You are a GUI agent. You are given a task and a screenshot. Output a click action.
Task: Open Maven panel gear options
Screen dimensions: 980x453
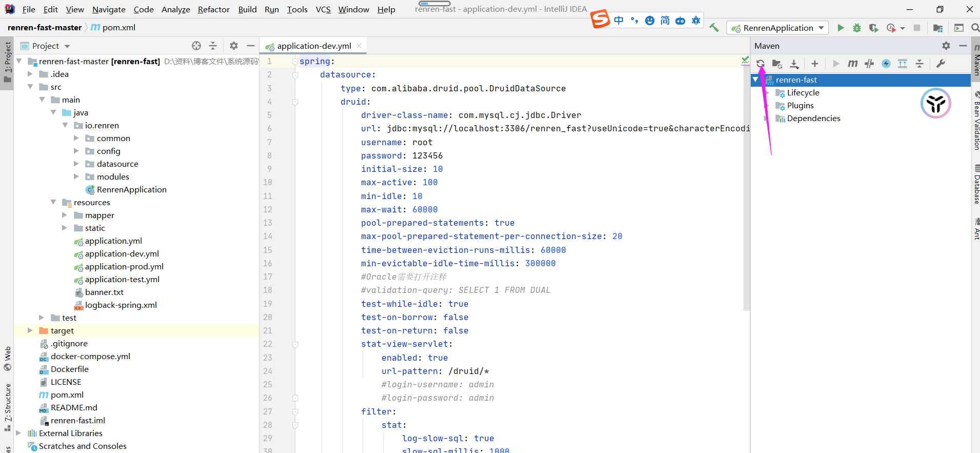946,46
